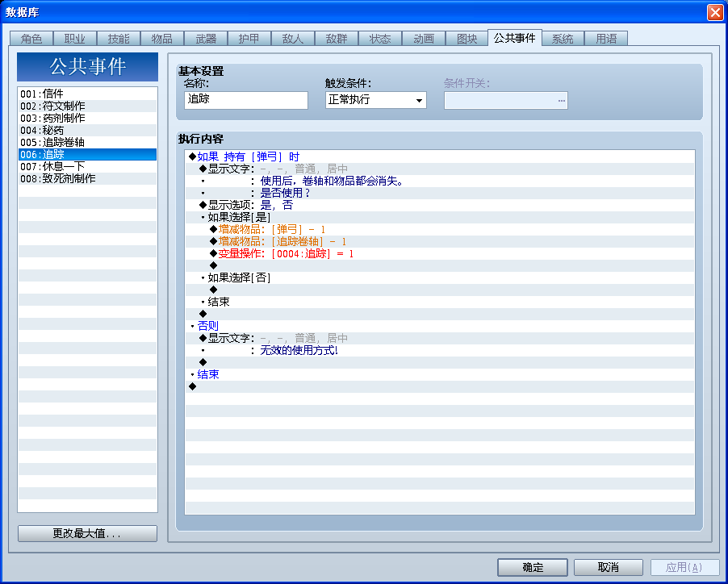Switch to the 角色 tab

pos(31,39)
